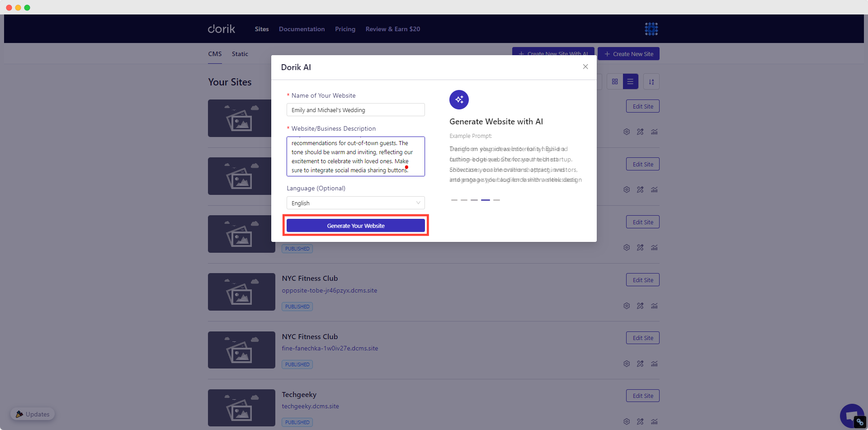The image size is (868, 430).
Task: Open the Documentation nav link
Action: pyautogui.click(x=302, y=29)
